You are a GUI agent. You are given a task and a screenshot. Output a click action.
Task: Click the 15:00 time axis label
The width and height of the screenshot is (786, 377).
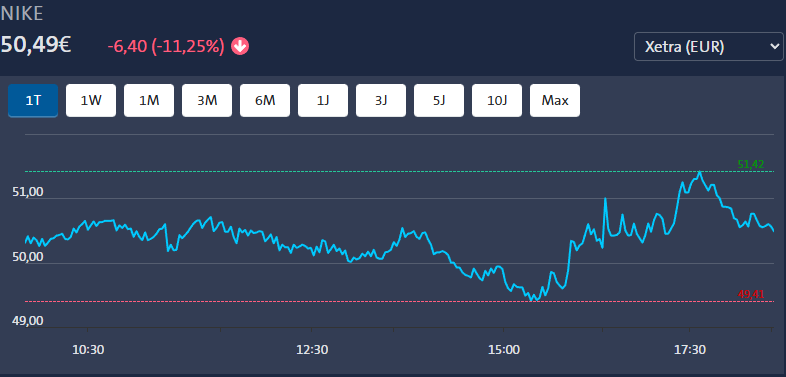(504, 349)
